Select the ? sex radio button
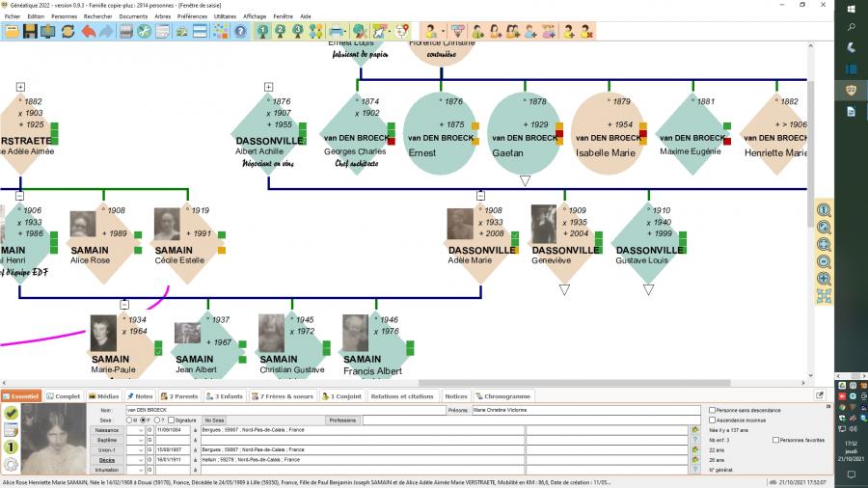 coord(157,420)
